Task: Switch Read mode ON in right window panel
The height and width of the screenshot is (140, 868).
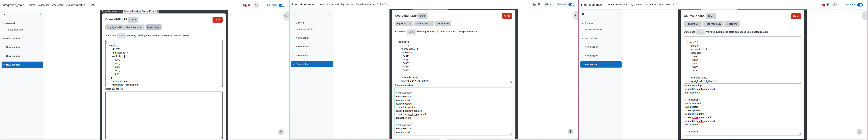Action: [x=713, y=24]
